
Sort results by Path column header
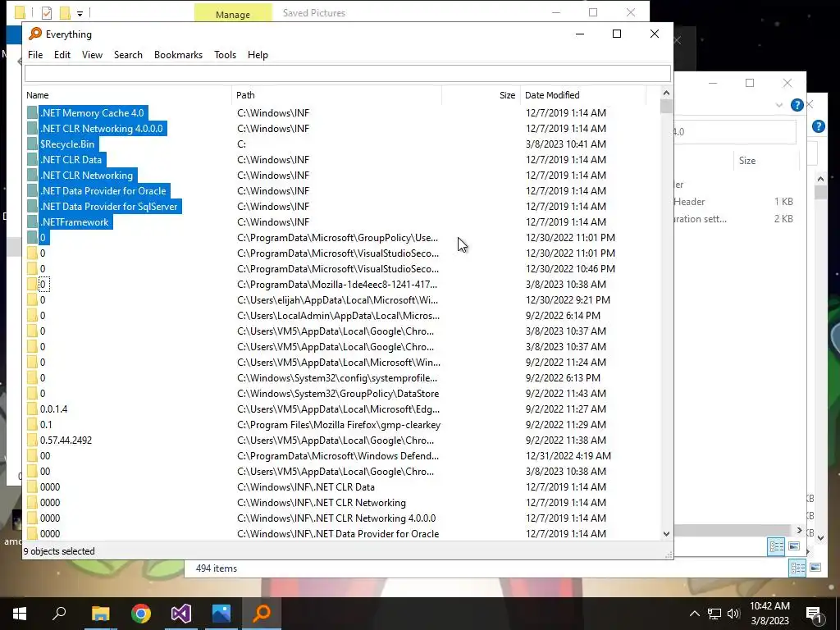(337, 95)
